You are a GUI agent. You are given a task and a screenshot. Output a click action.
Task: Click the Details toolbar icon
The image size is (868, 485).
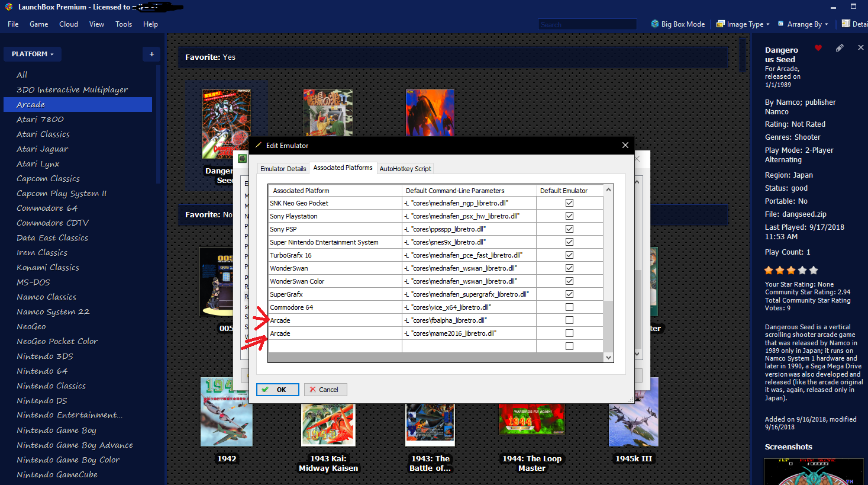846,24
